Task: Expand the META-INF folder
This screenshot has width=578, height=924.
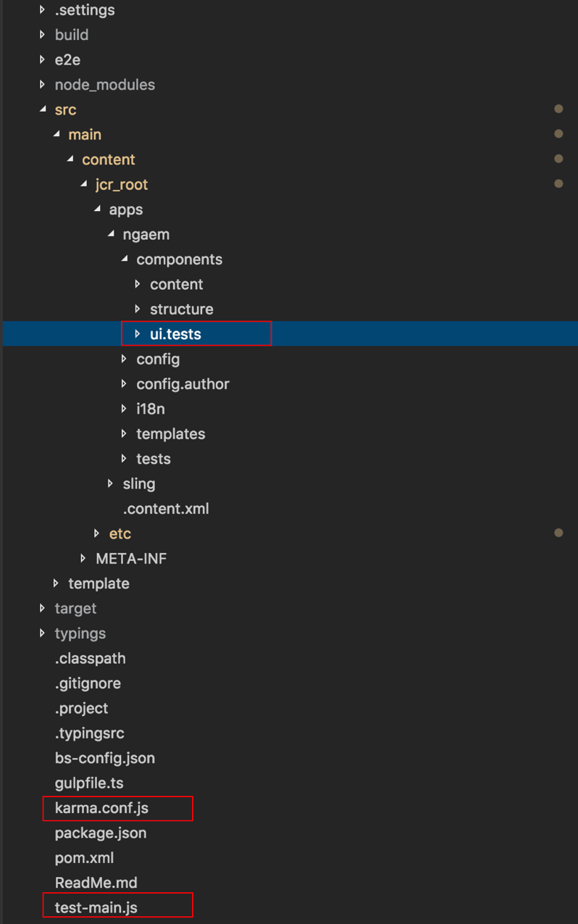Action: coord(83,558)
